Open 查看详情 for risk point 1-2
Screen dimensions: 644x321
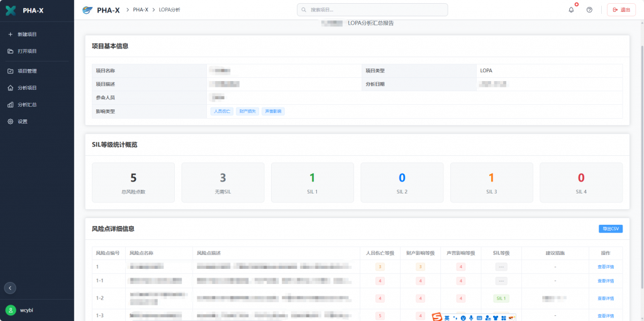pyautogui.click(x=606, y=298)
